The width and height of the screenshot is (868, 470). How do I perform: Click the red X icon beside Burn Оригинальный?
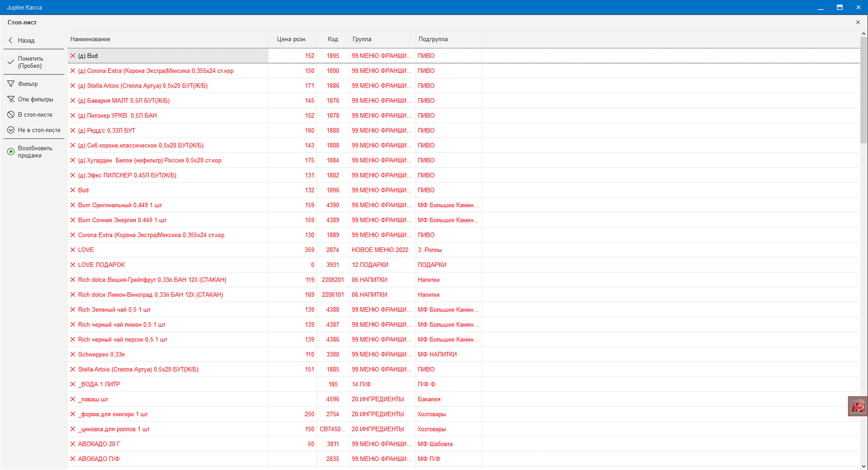coord(73,205)
